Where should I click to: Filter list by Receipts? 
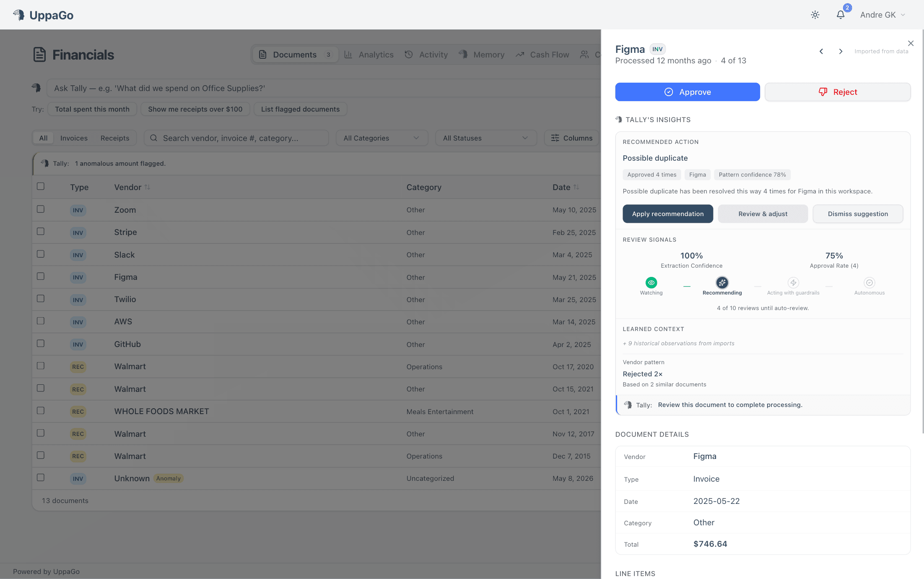pyautogui.click(x=115, y=138)
